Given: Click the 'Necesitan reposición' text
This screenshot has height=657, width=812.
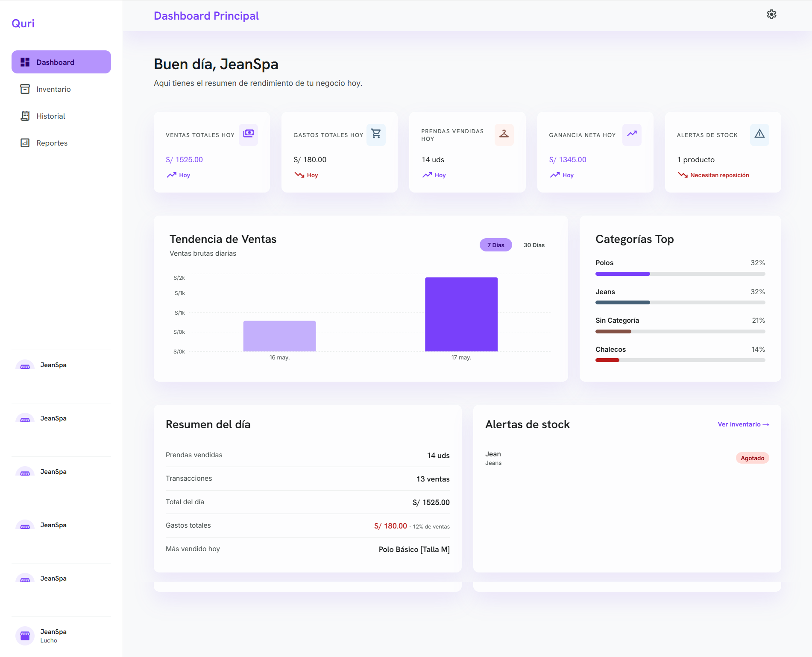Looking at the screenshot, I should pos(719,175).
